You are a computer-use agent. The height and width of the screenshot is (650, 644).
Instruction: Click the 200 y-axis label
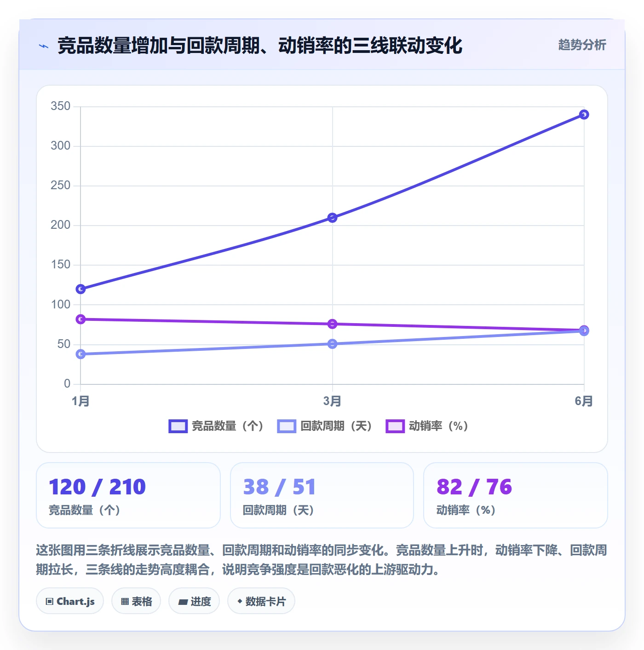pos(61,225)
